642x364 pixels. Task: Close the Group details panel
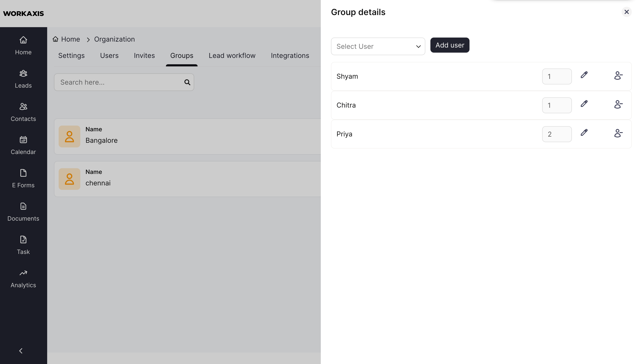pyautogui.click(x=626, y=12)
